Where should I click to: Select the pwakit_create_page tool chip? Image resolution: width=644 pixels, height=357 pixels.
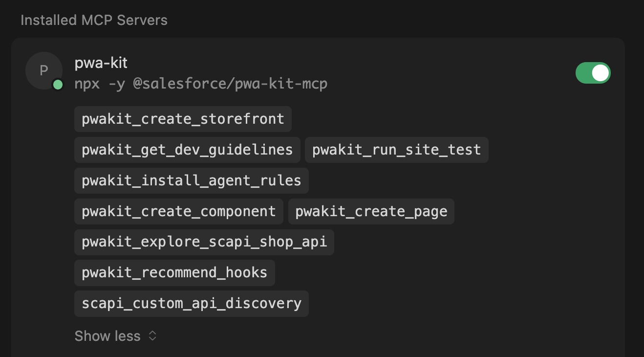pos(371,211)
